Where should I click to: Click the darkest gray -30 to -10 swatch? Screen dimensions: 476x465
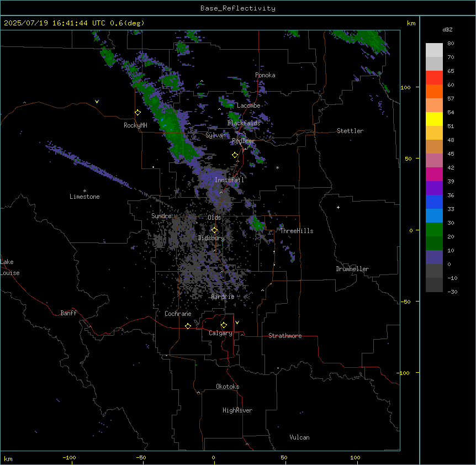(x=434, y=285)
